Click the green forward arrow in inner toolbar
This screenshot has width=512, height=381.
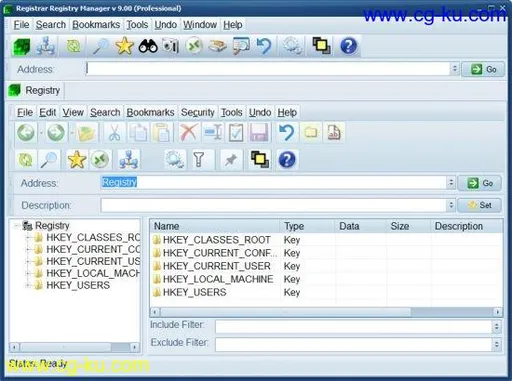[56, 133]
